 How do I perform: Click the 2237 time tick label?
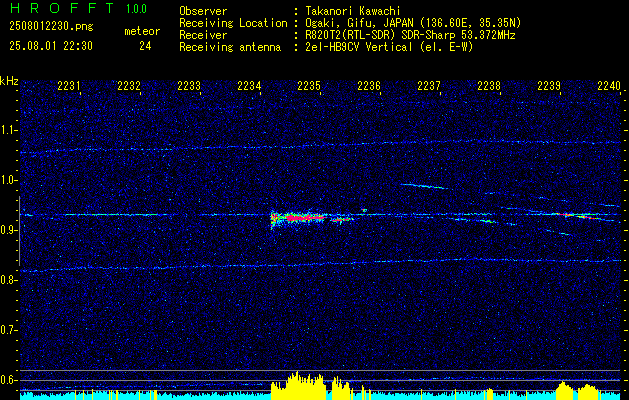(x=428, y=85)
